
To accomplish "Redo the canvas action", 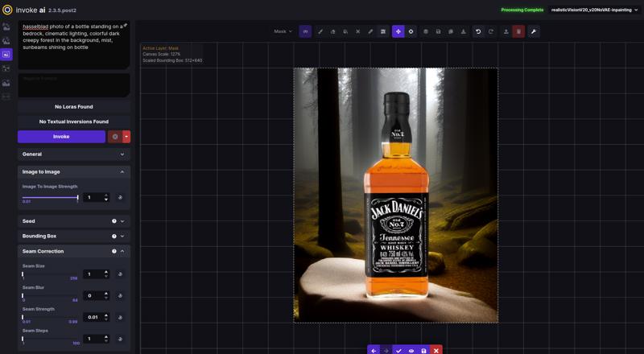I will coord(491,31).
